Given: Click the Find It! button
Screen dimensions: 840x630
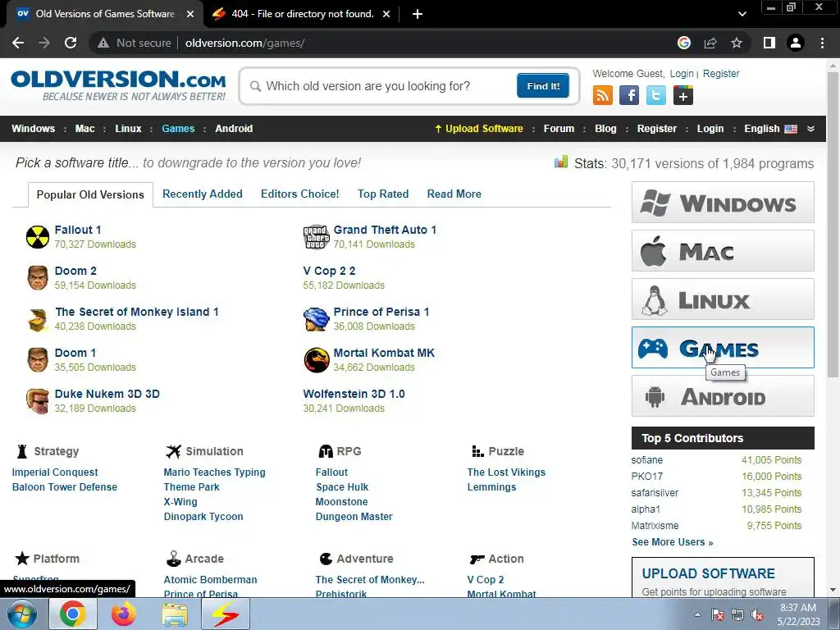Looking at the screenshot, I should click(x=543, y=86).
